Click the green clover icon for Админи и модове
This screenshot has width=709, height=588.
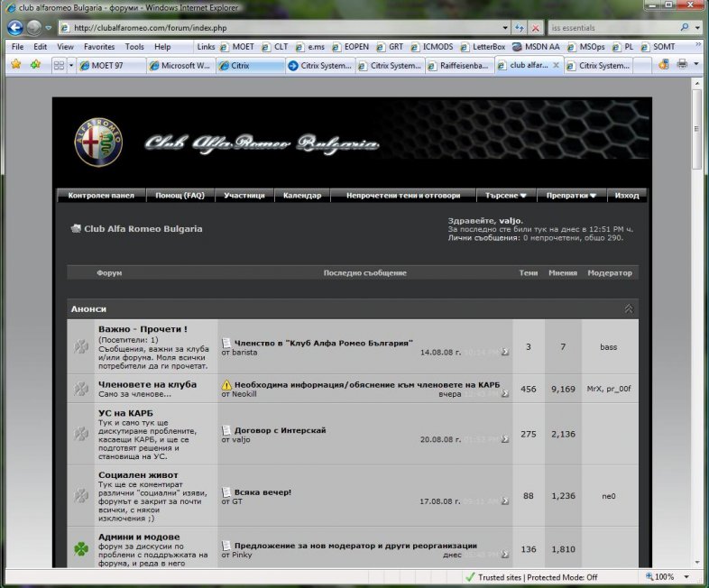(80, 548)
